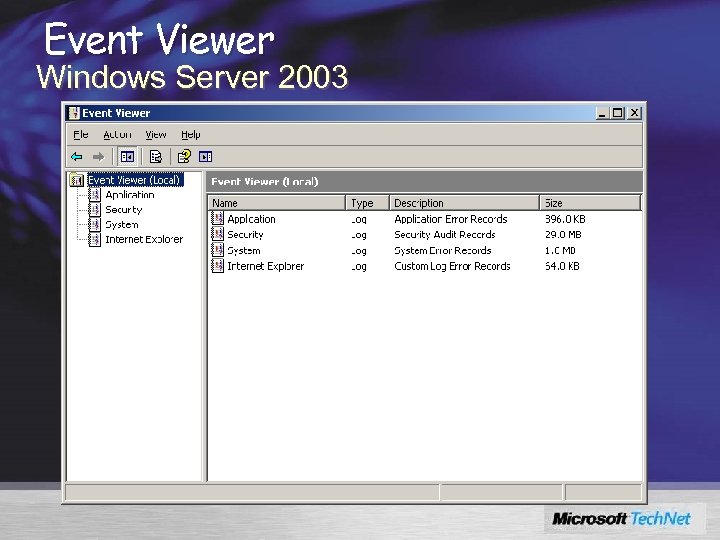Click 'Custom Log Error Records' description
The width and height of the screenshot is (720, 540).
tap(452, 266)
